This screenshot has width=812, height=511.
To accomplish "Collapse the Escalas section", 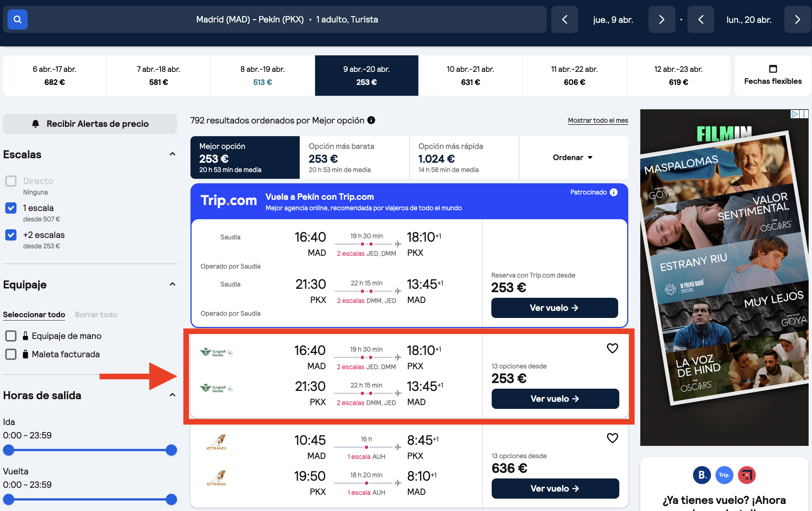I will [172, 154].
